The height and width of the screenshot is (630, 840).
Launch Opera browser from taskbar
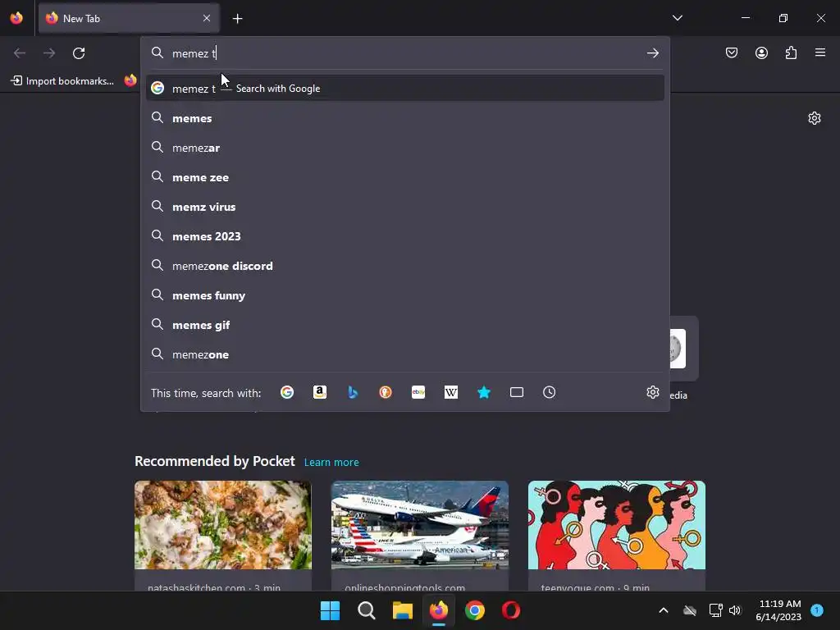[x=511, y=610]
